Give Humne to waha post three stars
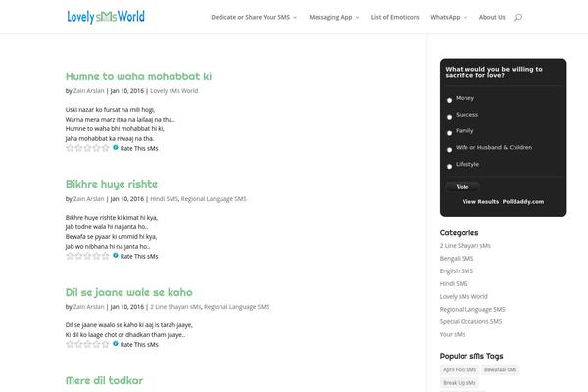The image size is (588, 392). tap(88, 148)
